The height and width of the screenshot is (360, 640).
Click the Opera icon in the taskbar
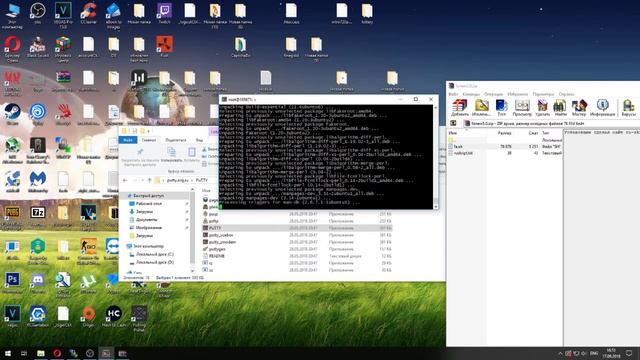(57, 353)
